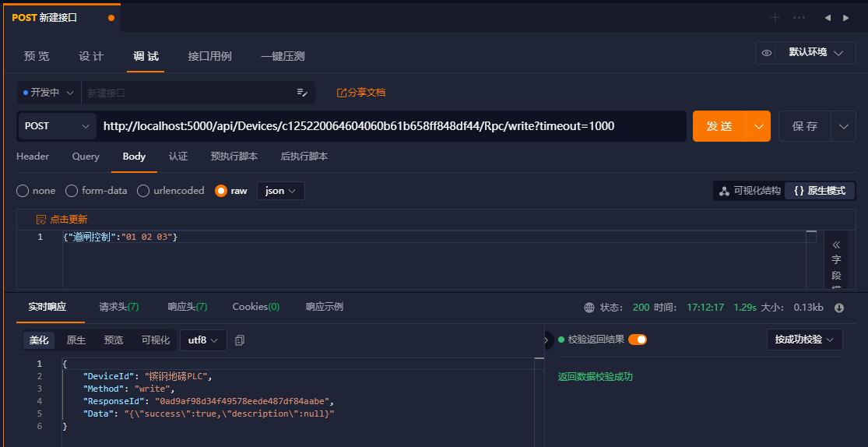The image size is (868, 447).
Task: Click the 点击更新 link
Action: click(x=69, y=220)
